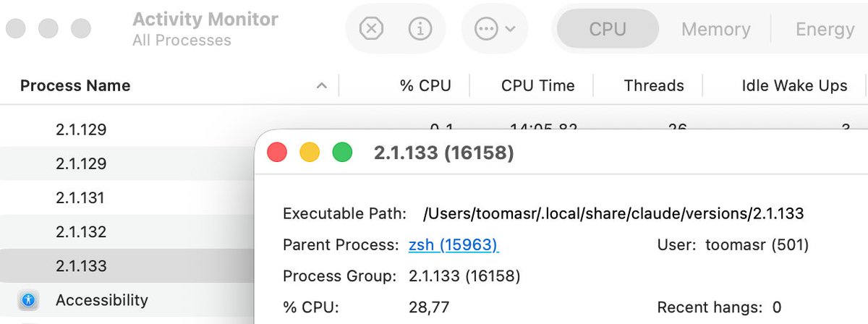
Task: Open the zsh (15963) parent process link
Action: coord(454,244)
